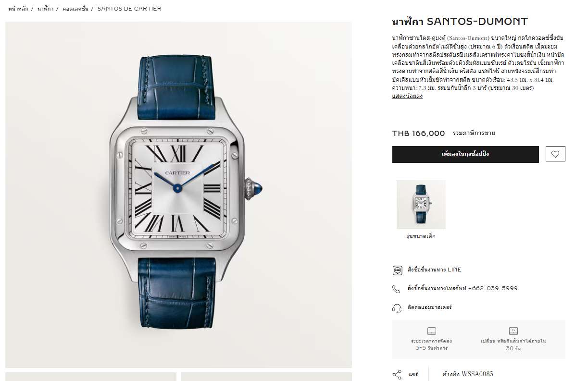588x381 pixels.
Task: Click the LINE messenger icon
Action: coord(397,270)
